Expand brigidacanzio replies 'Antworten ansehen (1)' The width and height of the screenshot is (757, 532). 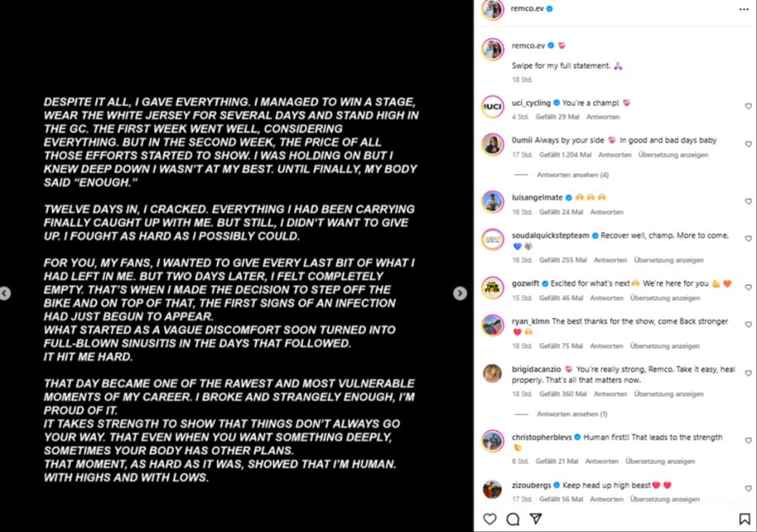coord(572,413)
